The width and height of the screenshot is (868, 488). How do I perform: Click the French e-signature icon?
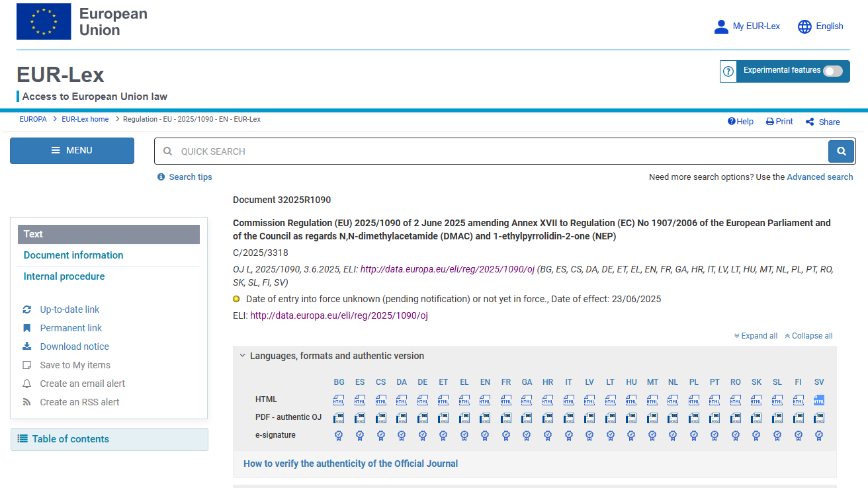506,435
